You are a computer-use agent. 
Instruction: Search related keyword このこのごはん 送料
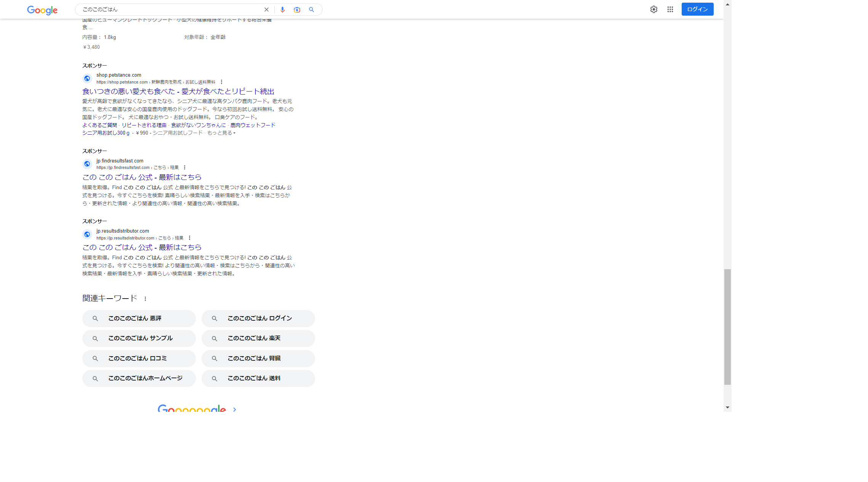point(258,378)
